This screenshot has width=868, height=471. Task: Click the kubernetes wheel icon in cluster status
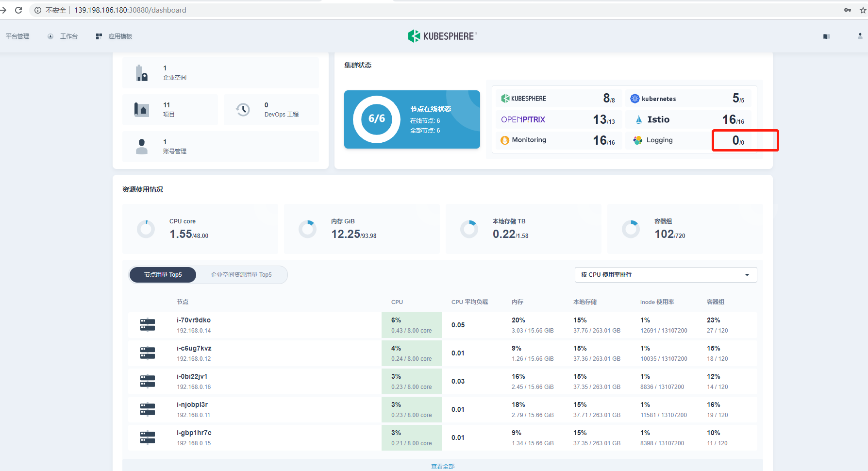[x=634, y=98]
